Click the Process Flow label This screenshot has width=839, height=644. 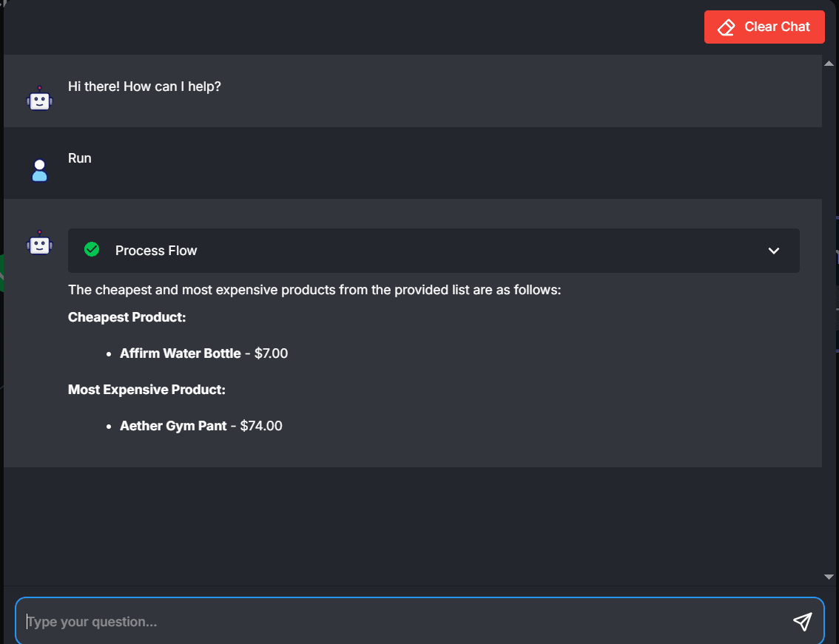pyautogui.click(x=156, y=251)
